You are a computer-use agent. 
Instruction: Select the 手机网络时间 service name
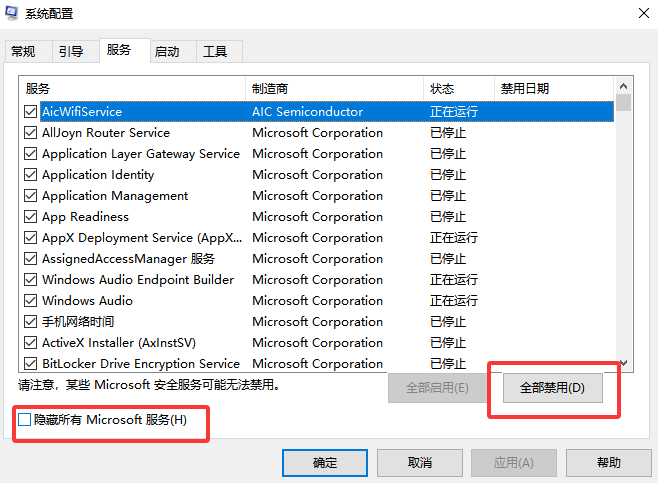click(x=78, y=321)
